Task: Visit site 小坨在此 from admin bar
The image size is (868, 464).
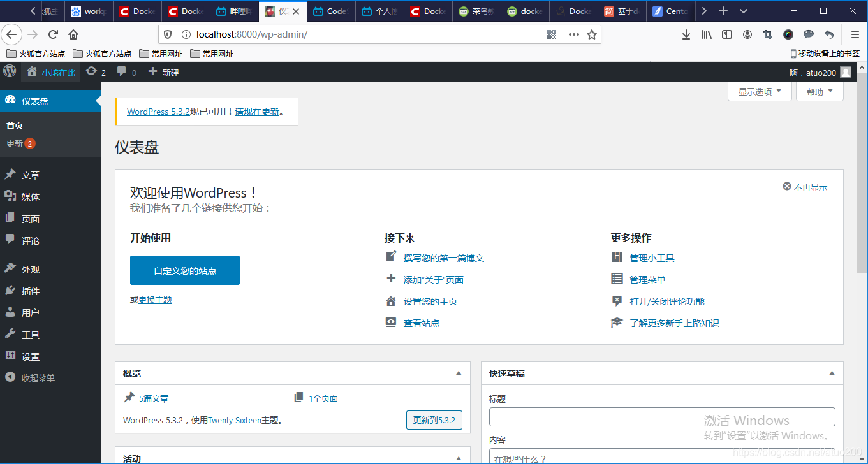Action: [51, 72]
